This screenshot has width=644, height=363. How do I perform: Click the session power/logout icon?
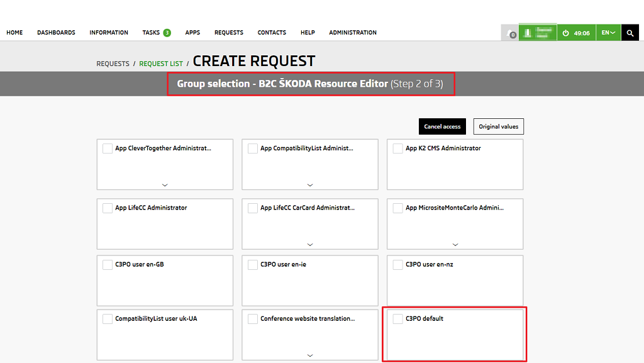[565, 33]
